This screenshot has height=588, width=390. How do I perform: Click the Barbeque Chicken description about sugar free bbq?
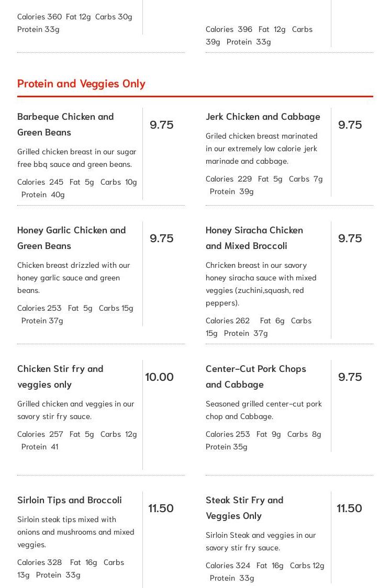pos(76,158)
